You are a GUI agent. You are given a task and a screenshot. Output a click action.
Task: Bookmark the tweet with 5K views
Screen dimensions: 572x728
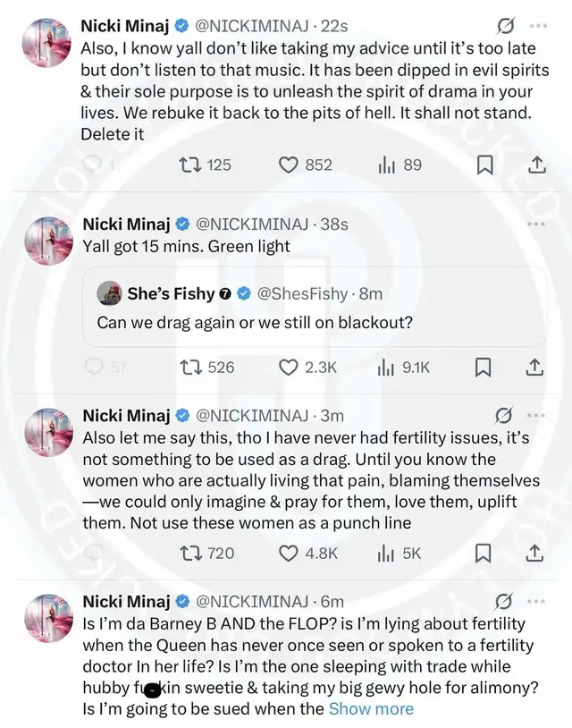483,554
